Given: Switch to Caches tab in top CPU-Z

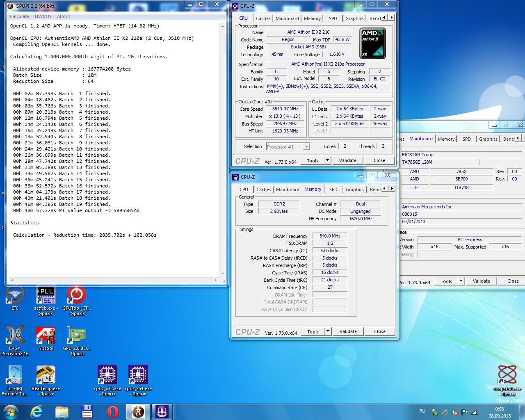Looking at the screenshot, I should (x=263, y=18).
